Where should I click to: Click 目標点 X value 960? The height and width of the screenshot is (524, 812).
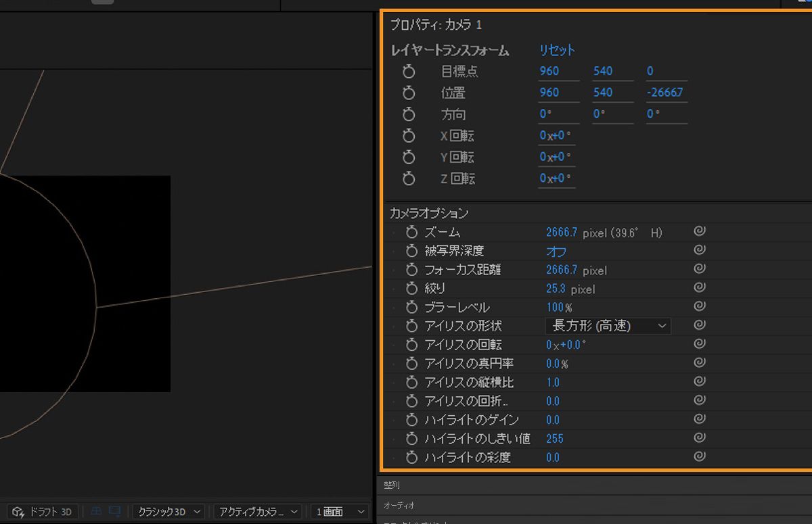[x=549, y=71]
